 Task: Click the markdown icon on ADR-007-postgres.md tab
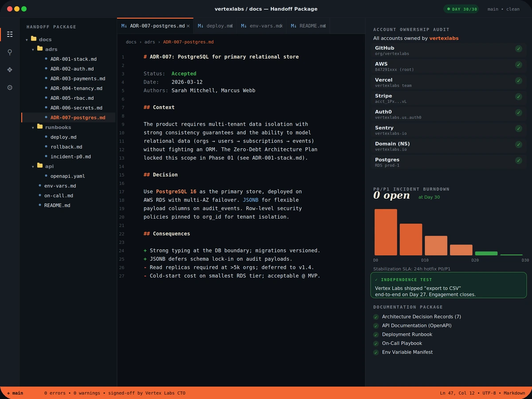click(x=124, y=26)
